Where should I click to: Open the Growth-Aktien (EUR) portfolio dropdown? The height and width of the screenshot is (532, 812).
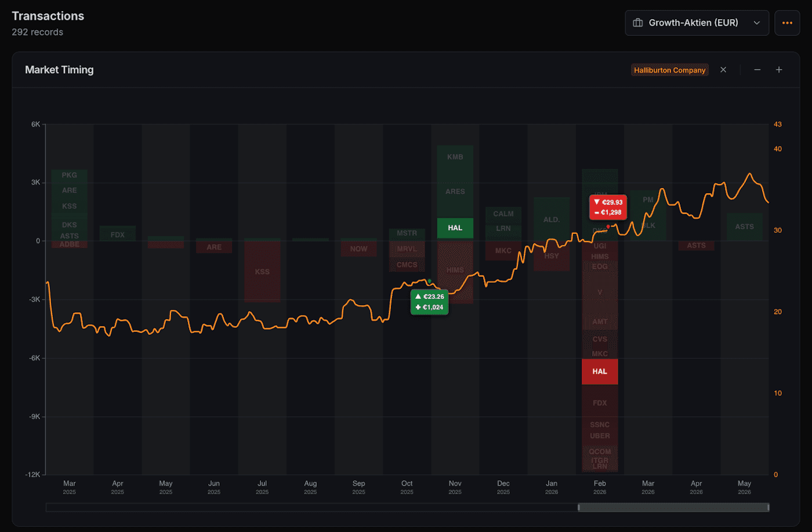pos(697,23)
